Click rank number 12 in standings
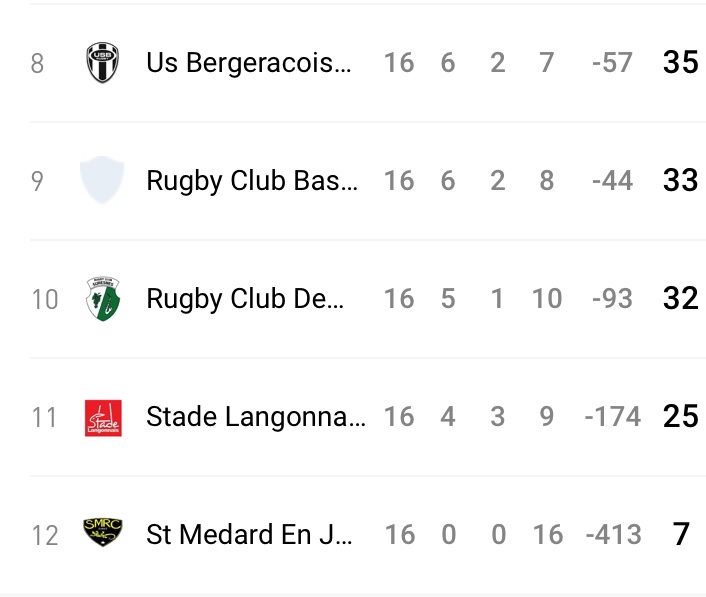 tap(45, 536)
